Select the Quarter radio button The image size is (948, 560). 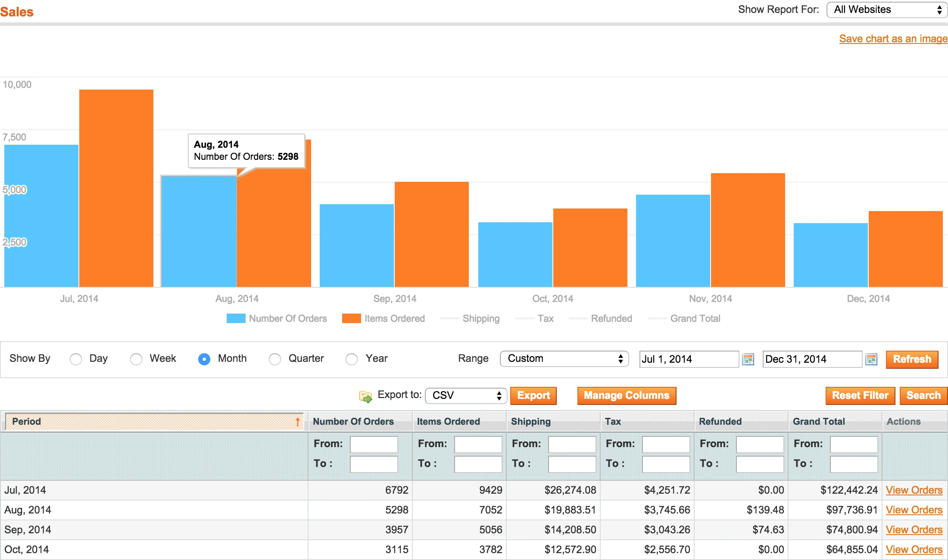275,359
